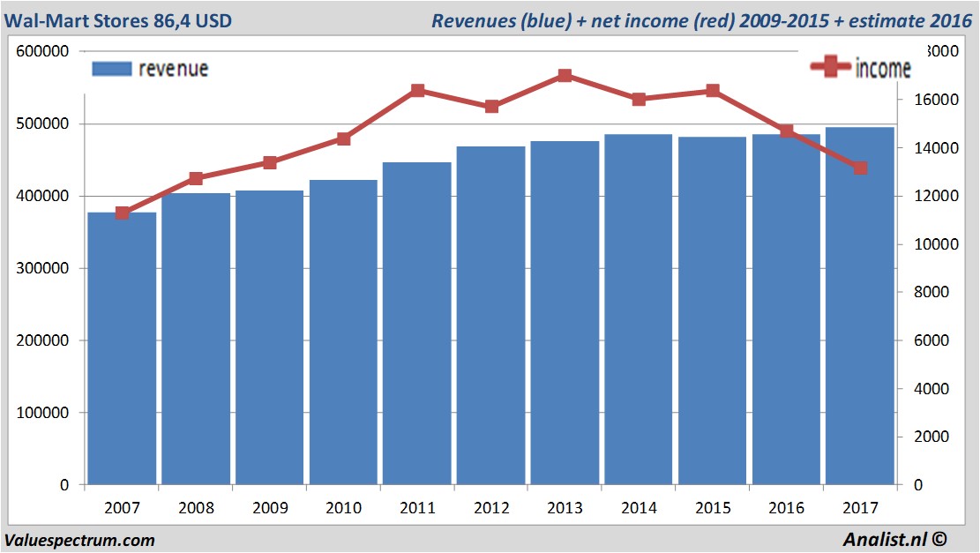The image size is (980, 553).
Task: Select the 2012 income data point
Action: coord(491,106)
